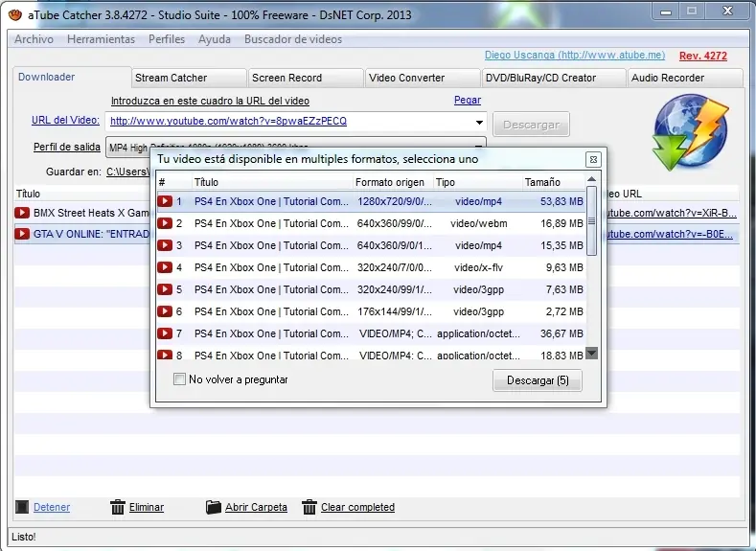
Task: Click the red play icon of format row 2
Action: click(x=165, y=223)
